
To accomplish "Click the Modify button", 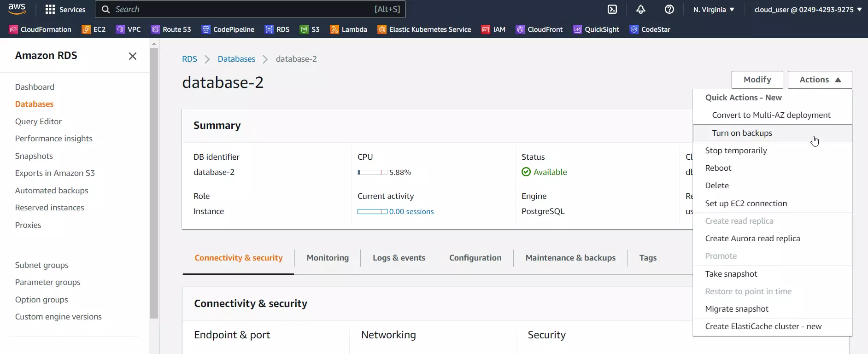I will [757, 80].
